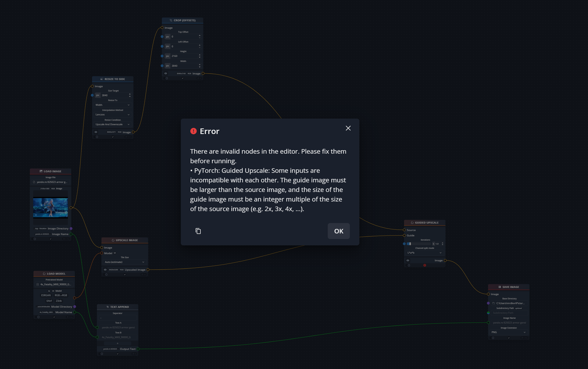Toggle eye preview on Upscale Image output

[105, 270]
